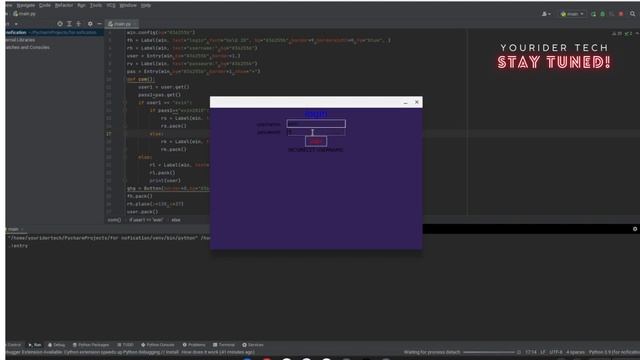
Task: Click the red Stop icon
Action: click(621, 14)
